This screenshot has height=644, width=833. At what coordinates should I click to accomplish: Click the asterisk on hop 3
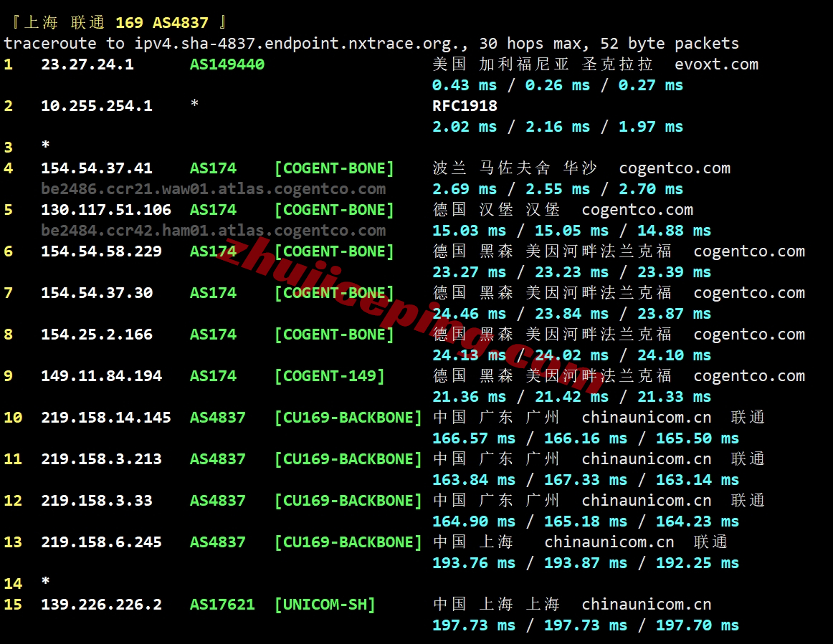(46, 145)
